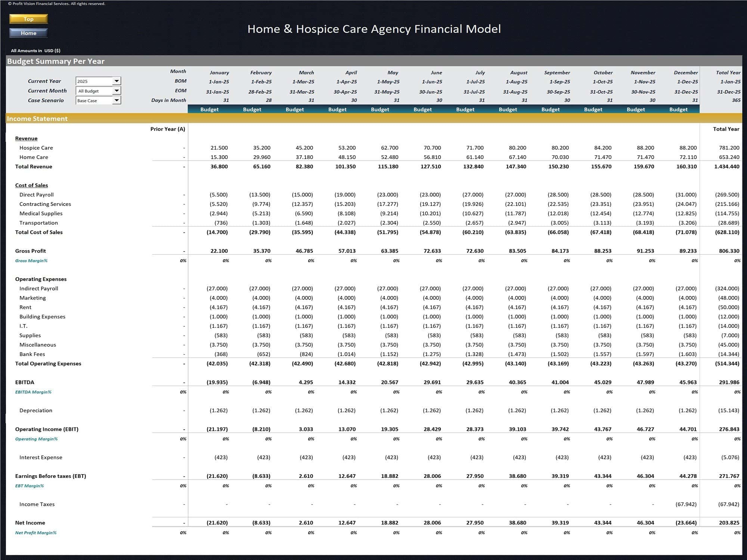Select the Total Revenue row label
Screen dimensions: 747x560
point(34,167)
